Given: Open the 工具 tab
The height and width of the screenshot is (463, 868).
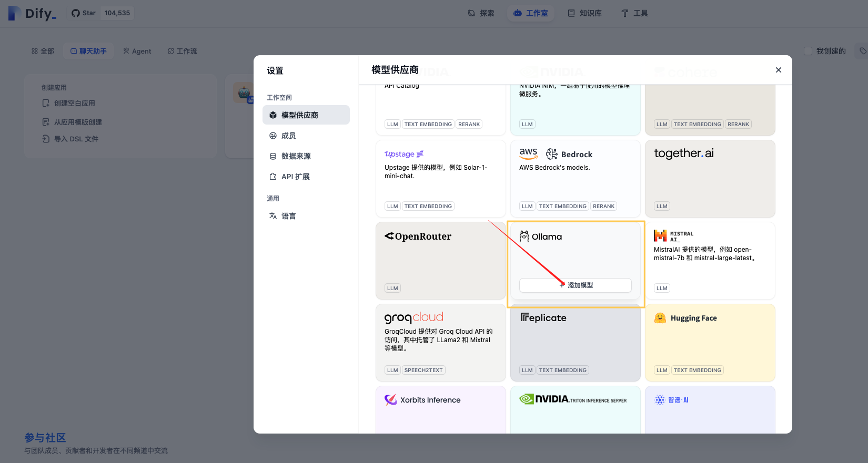Looking at the screenshot, I should click(634, 13).
